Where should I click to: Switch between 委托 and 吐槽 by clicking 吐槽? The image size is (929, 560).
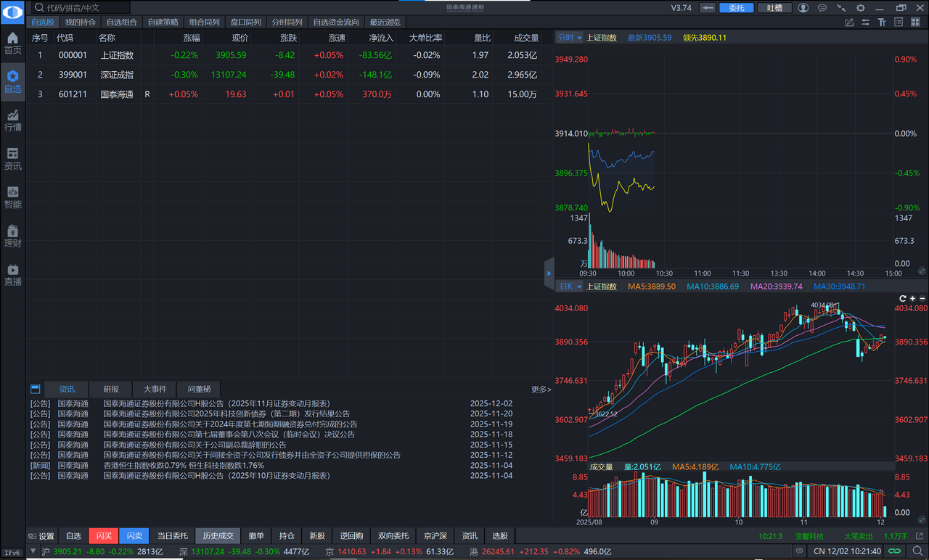pos(774,7)
